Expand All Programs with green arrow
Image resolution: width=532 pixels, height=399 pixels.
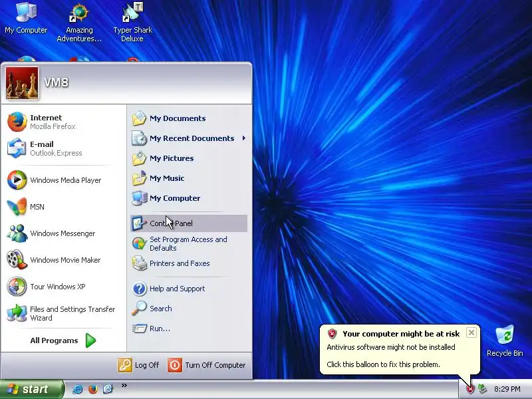(x=63, y=340)
